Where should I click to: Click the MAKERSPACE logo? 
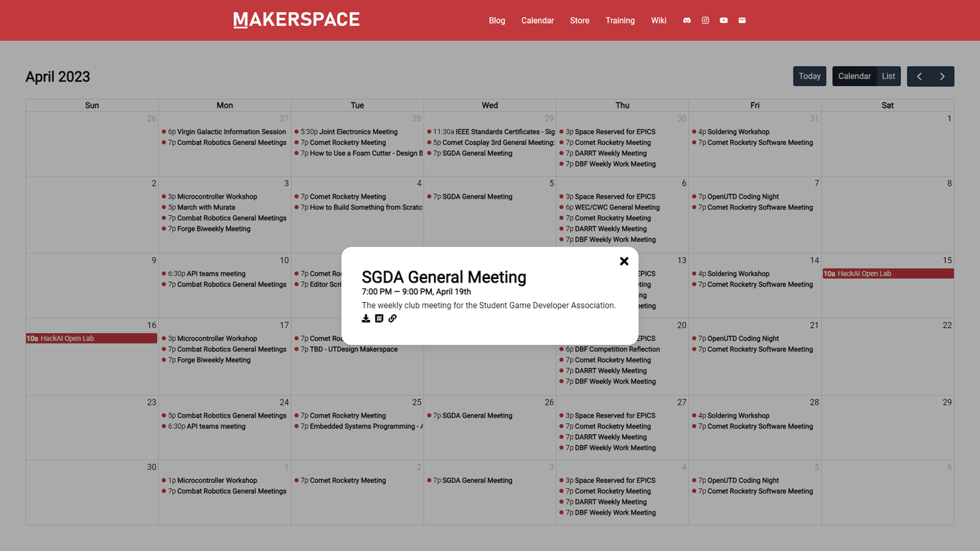tap(296, 19)
